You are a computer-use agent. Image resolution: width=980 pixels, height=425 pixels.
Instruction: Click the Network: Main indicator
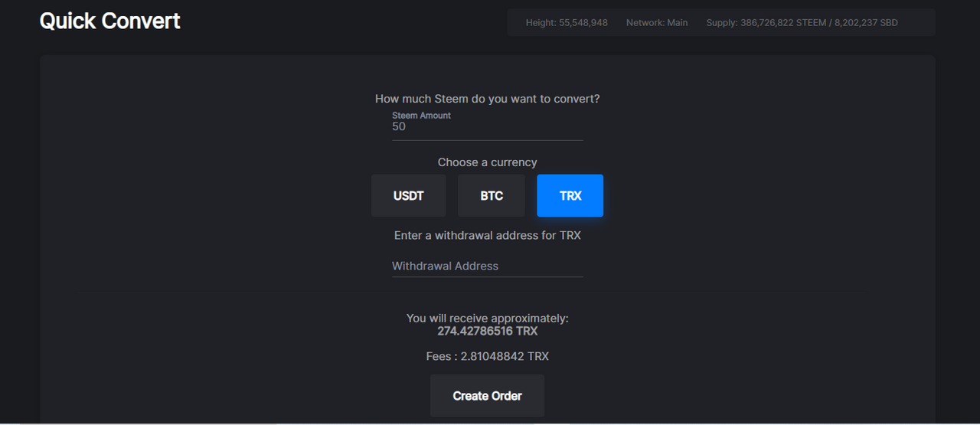point(657,23)
